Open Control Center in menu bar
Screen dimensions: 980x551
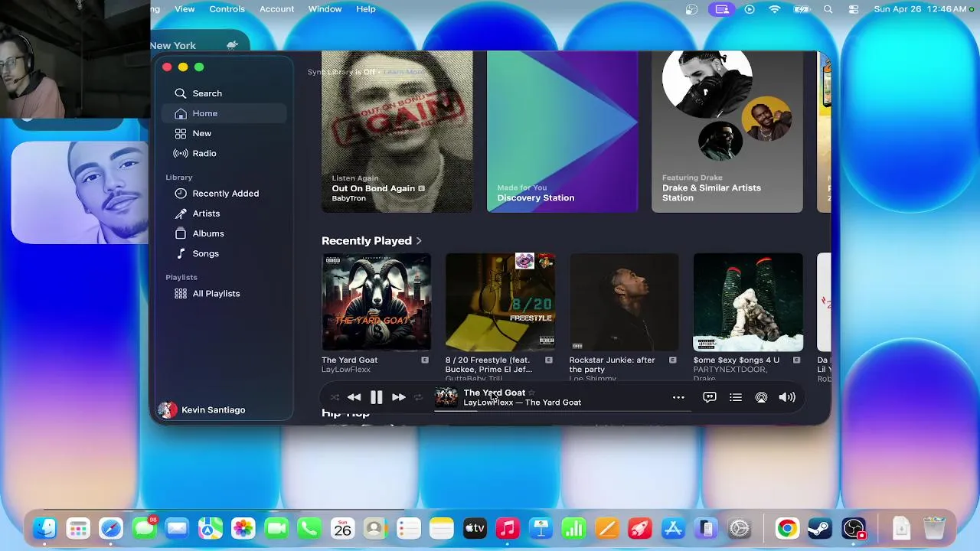854,9
